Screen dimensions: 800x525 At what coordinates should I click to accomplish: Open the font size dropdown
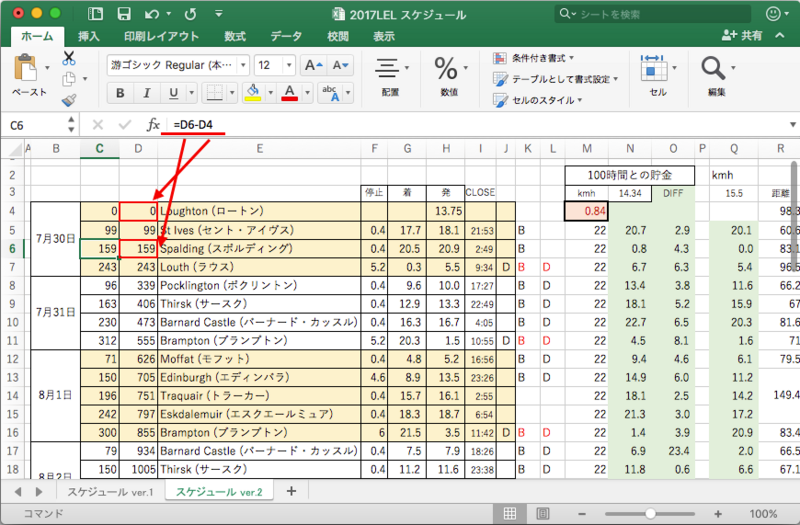[x=289, y=65]
